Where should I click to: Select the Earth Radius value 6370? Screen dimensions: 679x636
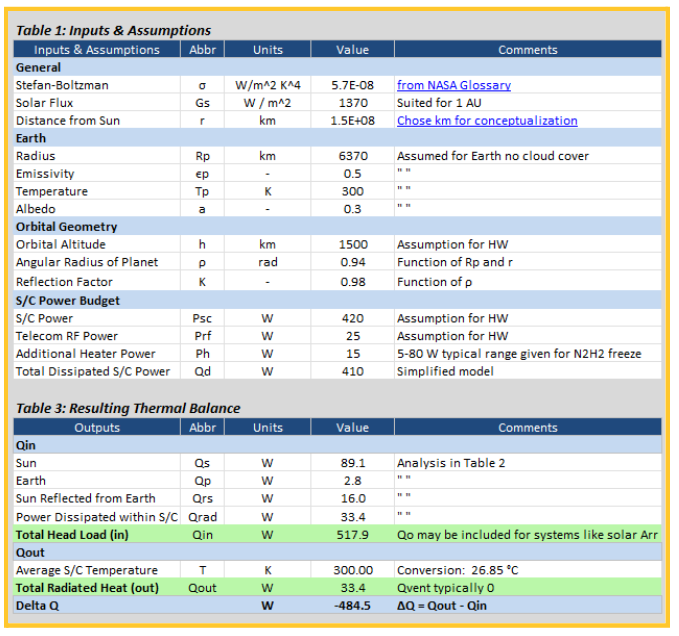pyautogui.click(x=352, y=156)
